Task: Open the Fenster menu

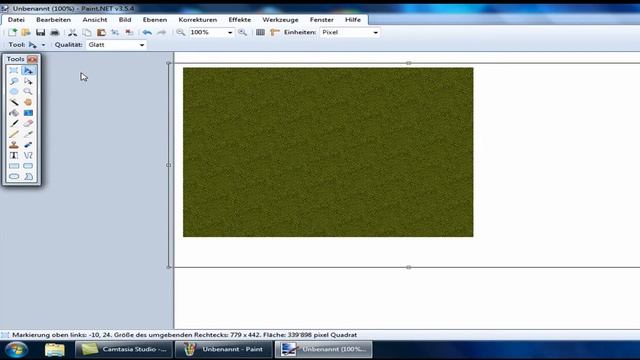Action: 322,20
